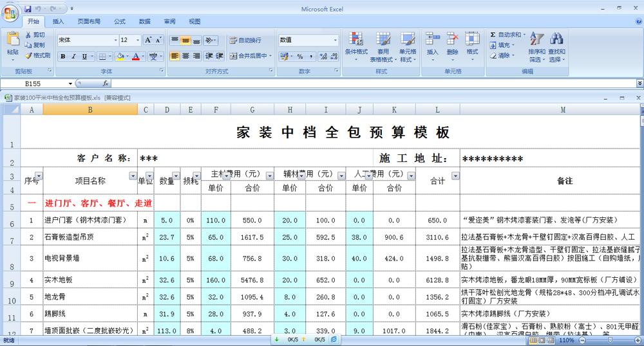This screenshot has height=346, width=644.
Task: Toggle Wrap Text (自动换行)
Action: [245, 41]
